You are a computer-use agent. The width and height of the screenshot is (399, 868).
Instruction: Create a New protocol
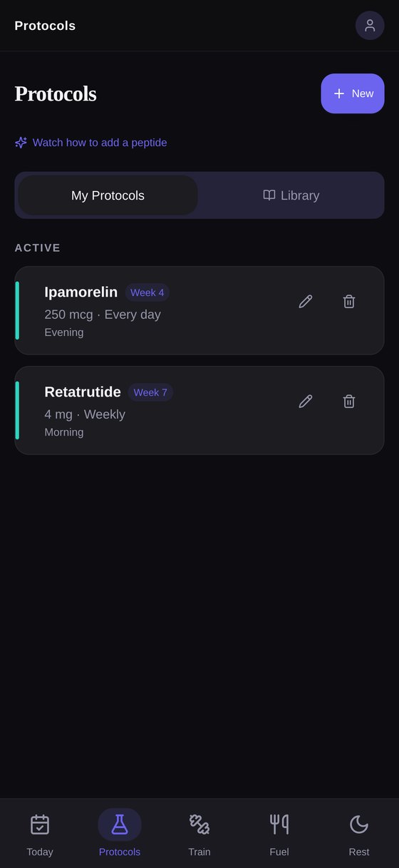(x=353, y=93)
